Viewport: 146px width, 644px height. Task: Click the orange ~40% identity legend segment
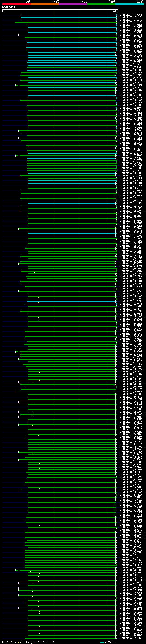[45, 4]
